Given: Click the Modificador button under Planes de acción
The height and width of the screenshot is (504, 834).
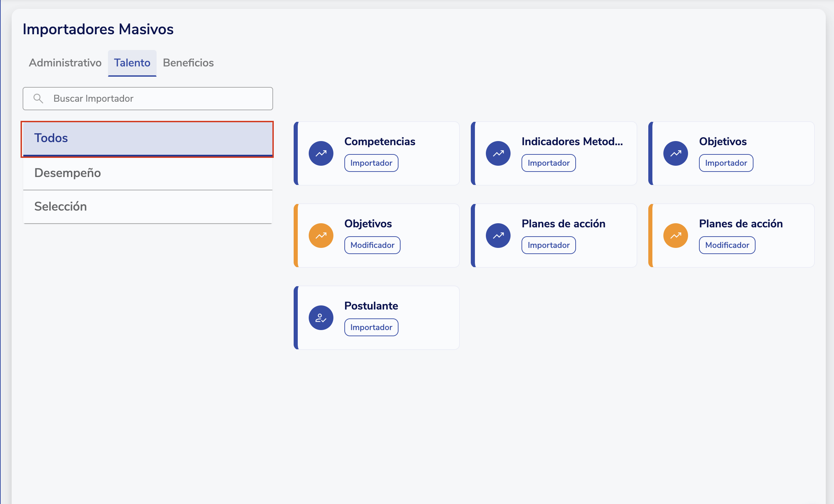Looking at the screenshot, I should click(x=727, y=245).
